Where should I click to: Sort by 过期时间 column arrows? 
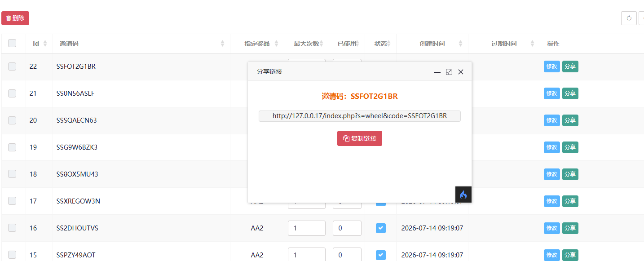532,44
